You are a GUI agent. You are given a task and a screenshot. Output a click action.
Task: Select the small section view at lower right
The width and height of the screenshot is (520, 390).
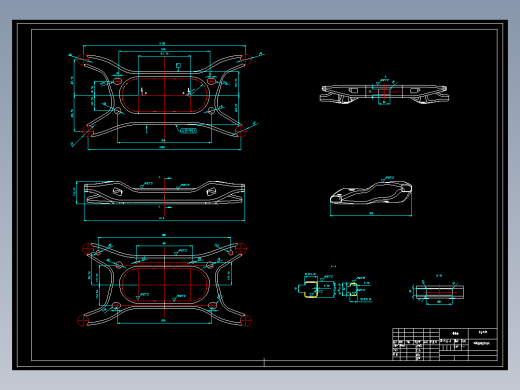coord(439,292)
